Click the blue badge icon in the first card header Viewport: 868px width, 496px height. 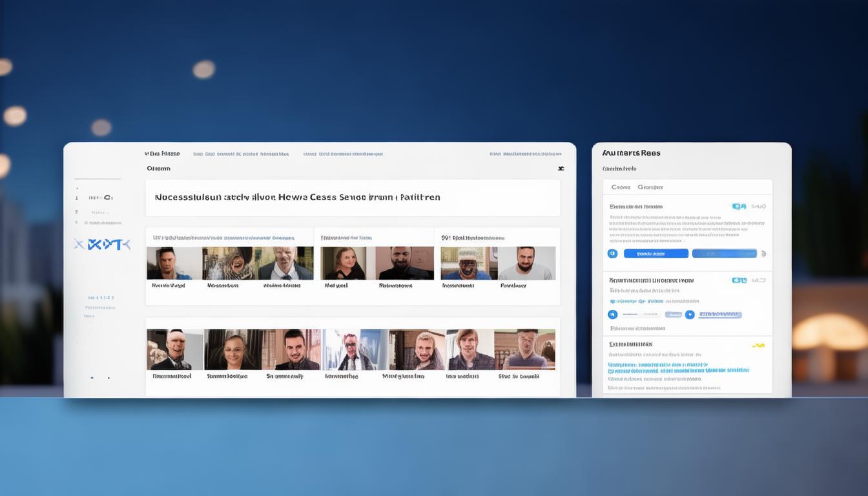pyautogui.click(x=739, y=207)
